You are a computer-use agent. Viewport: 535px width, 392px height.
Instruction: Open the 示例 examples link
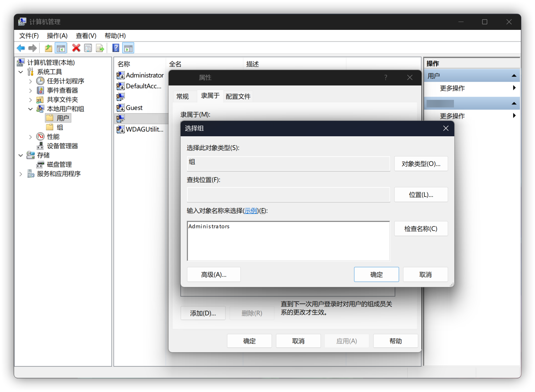tap(251, 211)
